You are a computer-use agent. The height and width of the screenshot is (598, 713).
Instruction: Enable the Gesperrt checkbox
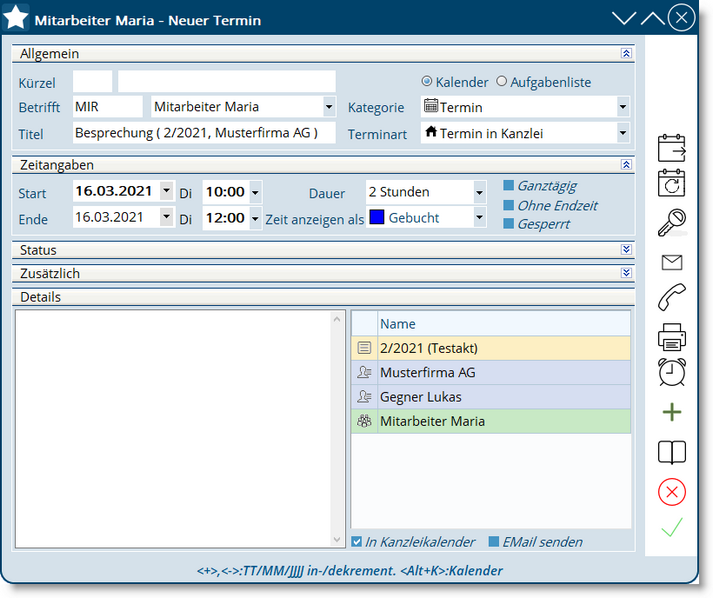[x=508, y=224]
